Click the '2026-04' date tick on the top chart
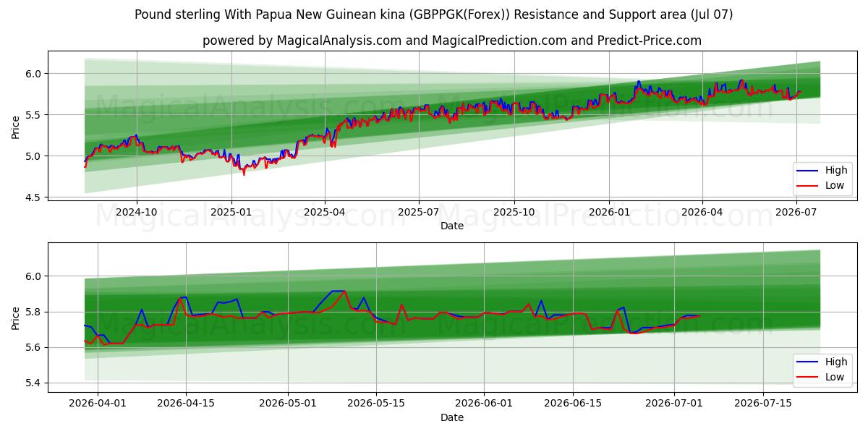Screen dimensions: 868x434 coord(702,213)
